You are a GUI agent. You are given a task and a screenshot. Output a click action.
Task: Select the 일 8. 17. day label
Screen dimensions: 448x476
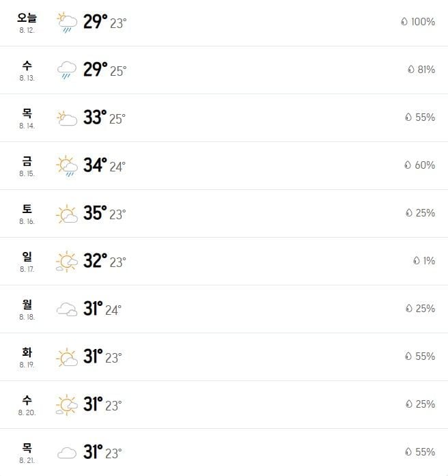coord(27,262)
